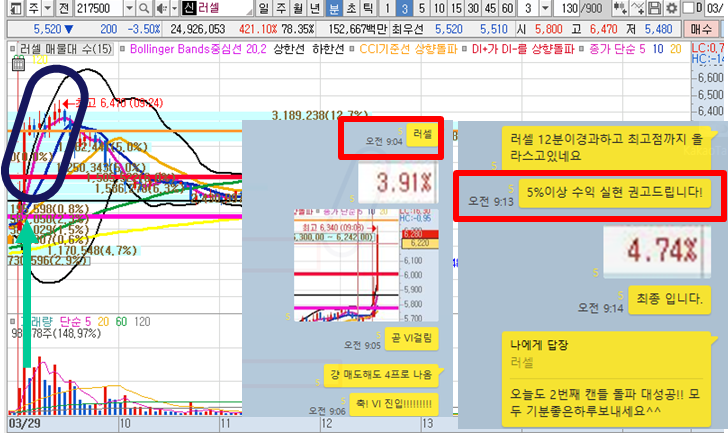Select the 60-minute interval button
Screen dimensions: 728x433
(x=507, y=8)
